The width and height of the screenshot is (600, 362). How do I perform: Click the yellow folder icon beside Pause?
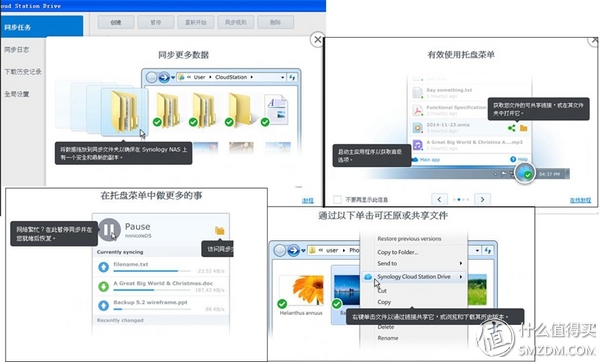point(220,231)
